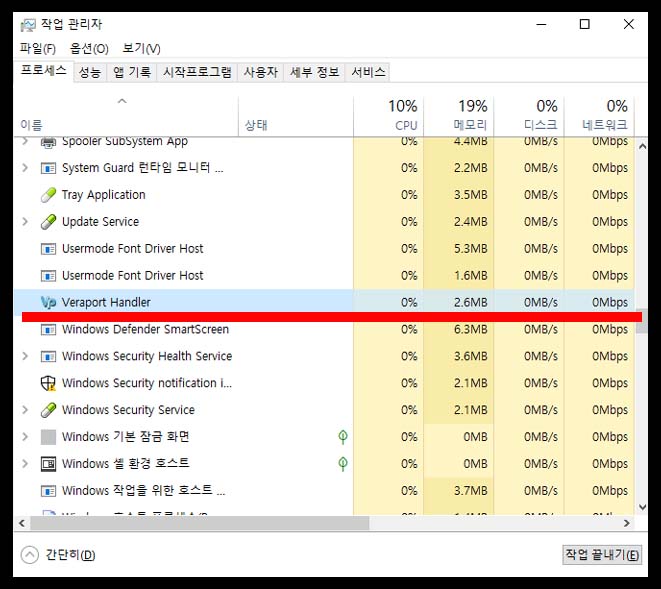661x589 pixels.
Task: Select the Windows Defender SmartScreen process name
Action: (145, 329)
